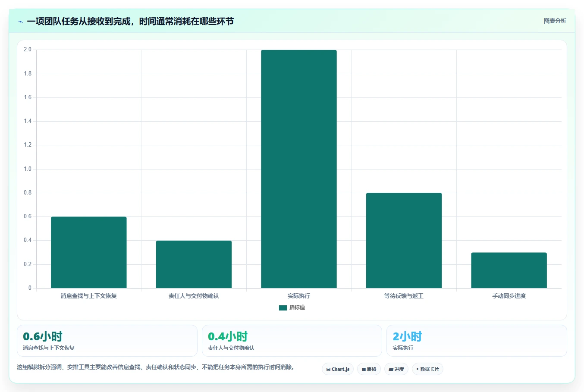Toggle the 指标值 legend color swatch
This screenshot has width=584, height=392.
click(x=283, y=308)
